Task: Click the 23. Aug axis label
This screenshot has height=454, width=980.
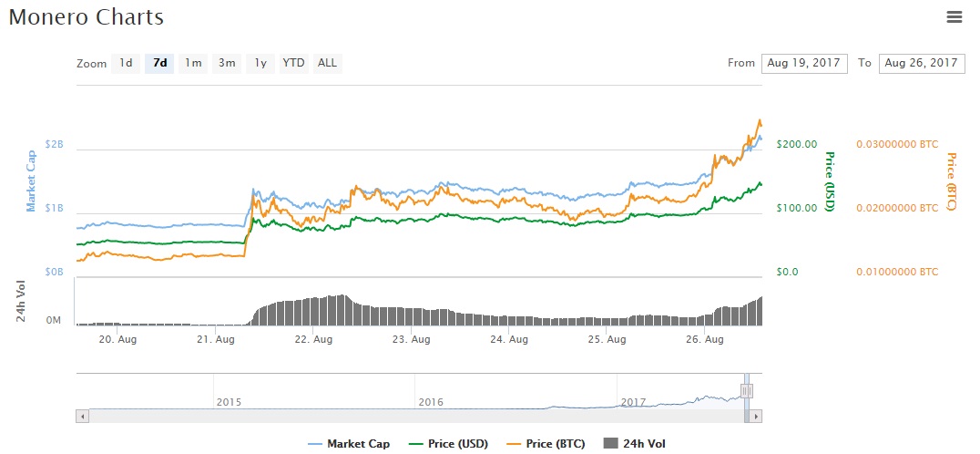Action: tap(411, 339)
